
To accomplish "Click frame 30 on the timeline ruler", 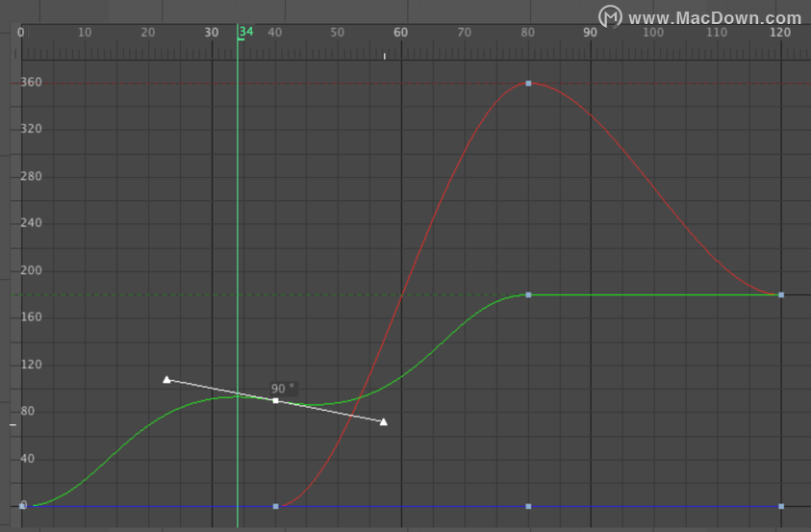I will coord(211,33).
